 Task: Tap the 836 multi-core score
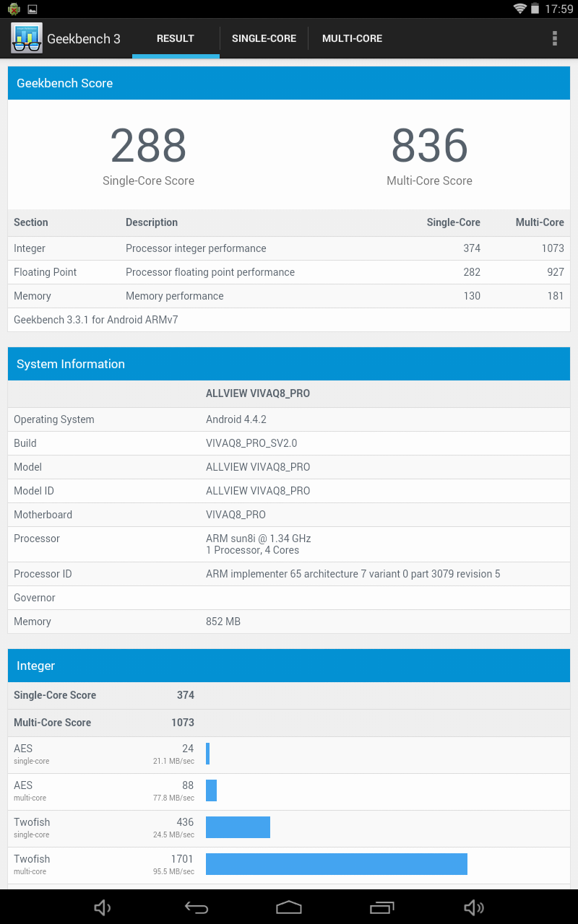(429, 146)
